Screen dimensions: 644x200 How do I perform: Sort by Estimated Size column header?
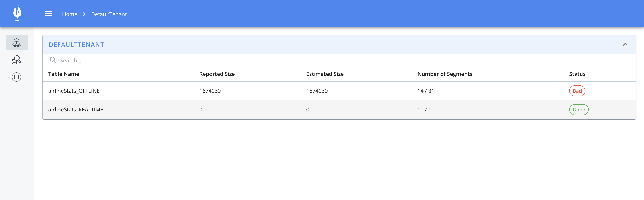[325, 74]
